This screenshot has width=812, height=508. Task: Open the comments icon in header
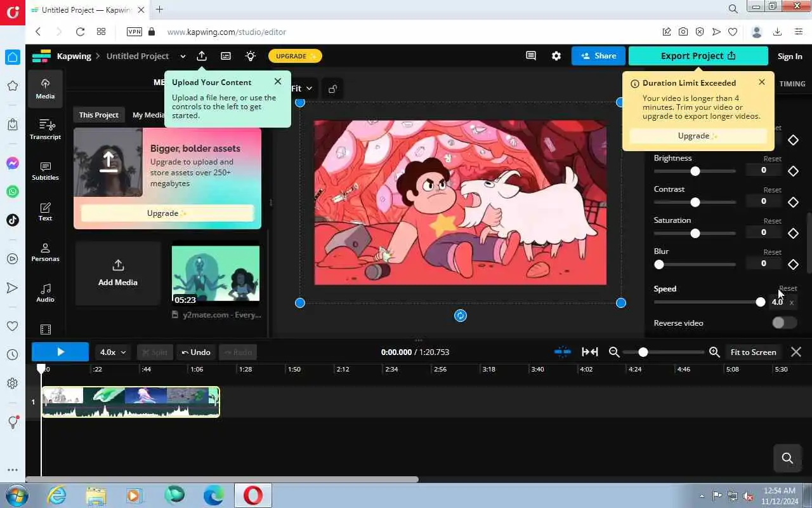coord(531,56)
